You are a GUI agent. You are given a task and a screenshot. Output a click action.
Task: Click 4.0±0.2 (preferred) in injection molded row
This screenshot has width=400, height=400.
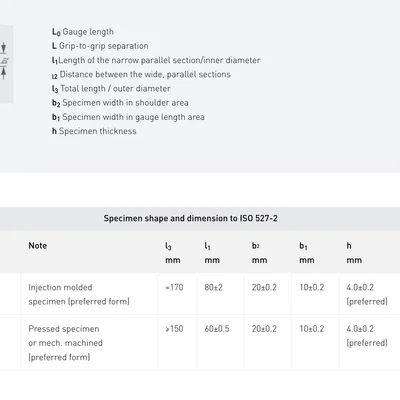tap(367, 294)
